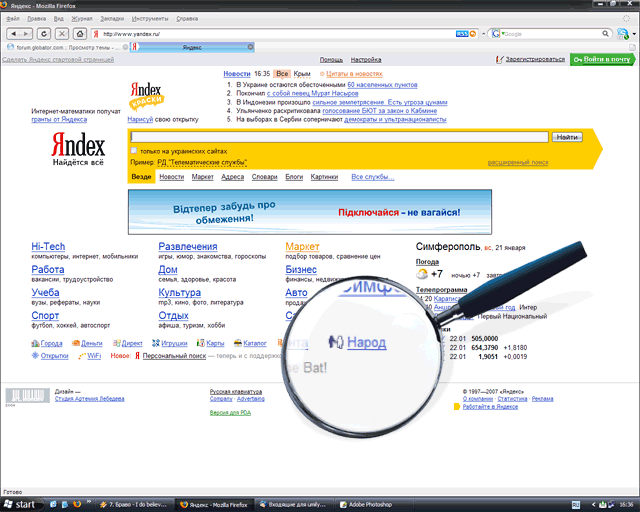This screenshot has width=640, height=512.
Task: Select the Маркет search tab
Action: [x=202, y=177]
